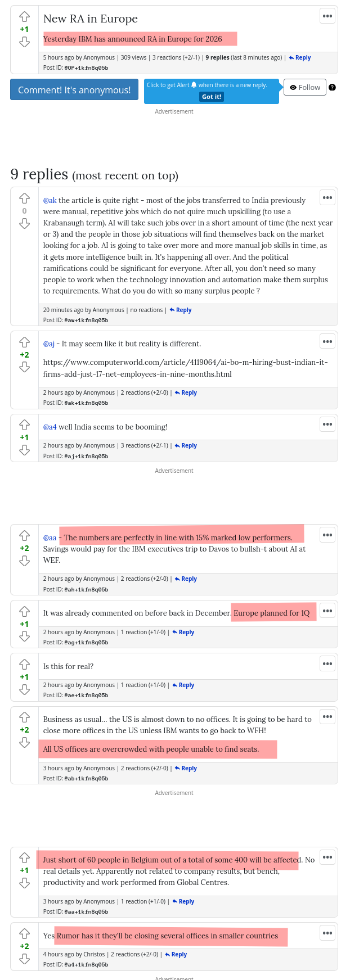The width and height of the screenshot is (350, 980).
Task: Click 'Comment! It's anonymous!' button
Action: coord(74,90)
